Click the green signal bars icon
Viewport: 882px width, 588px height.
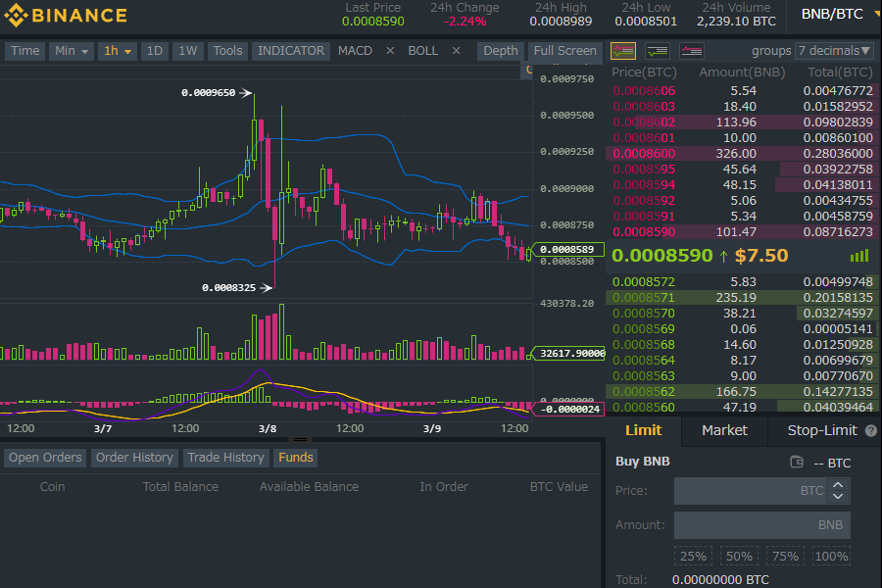[x=859, y=256]
